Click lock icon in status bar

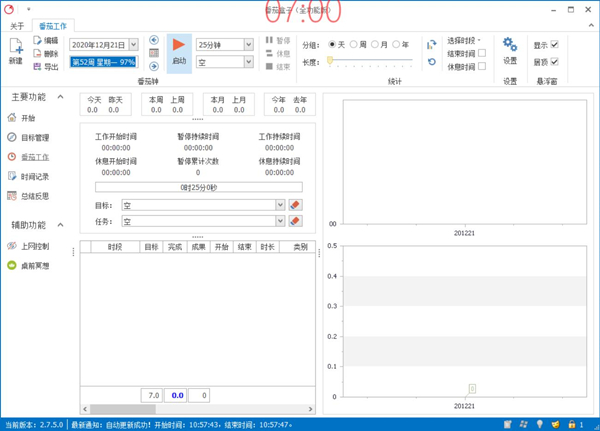(571, 424)
